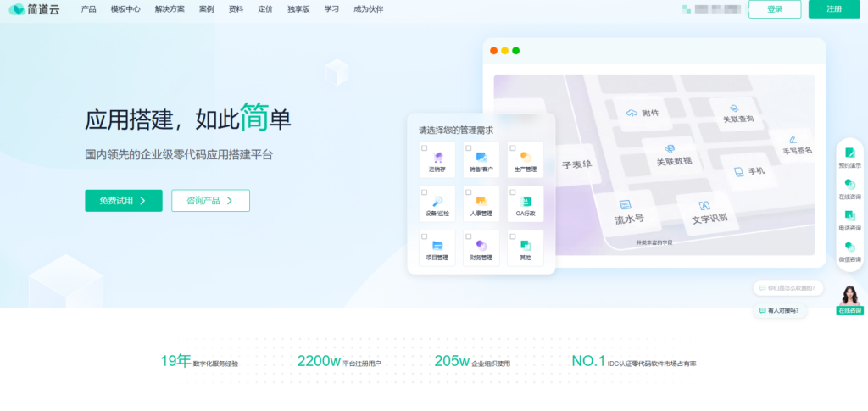868x411 pixels.
Task: Click the 你们是怎么收费的? chat suggestion
Action: click(787, 288)
